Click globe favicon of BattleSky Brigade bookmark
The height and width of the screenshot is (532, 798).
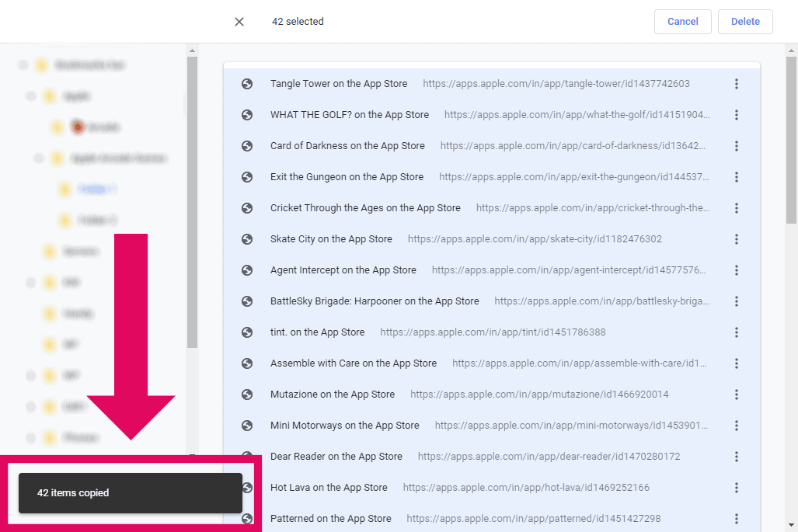click(247, 301)
